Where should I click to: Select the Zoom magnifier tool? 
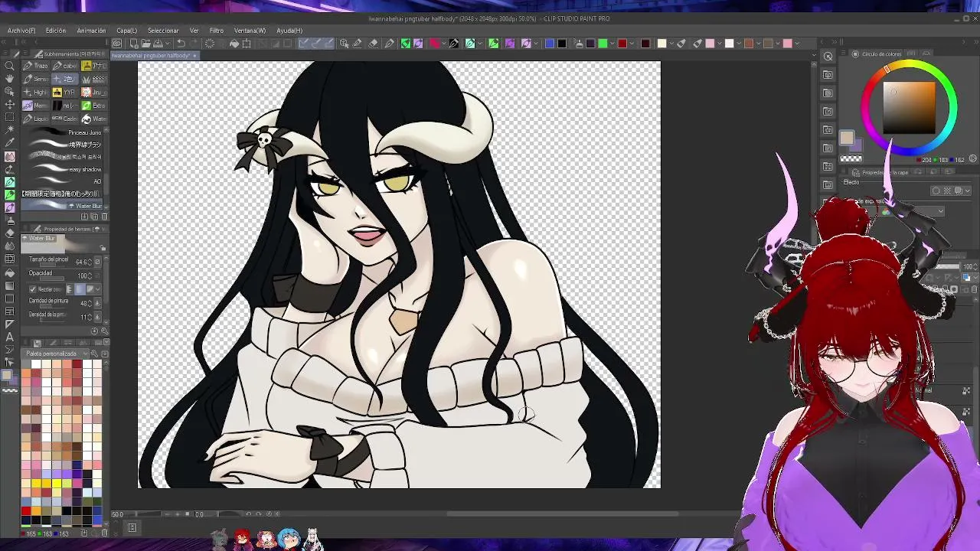(x=9, y=67)
